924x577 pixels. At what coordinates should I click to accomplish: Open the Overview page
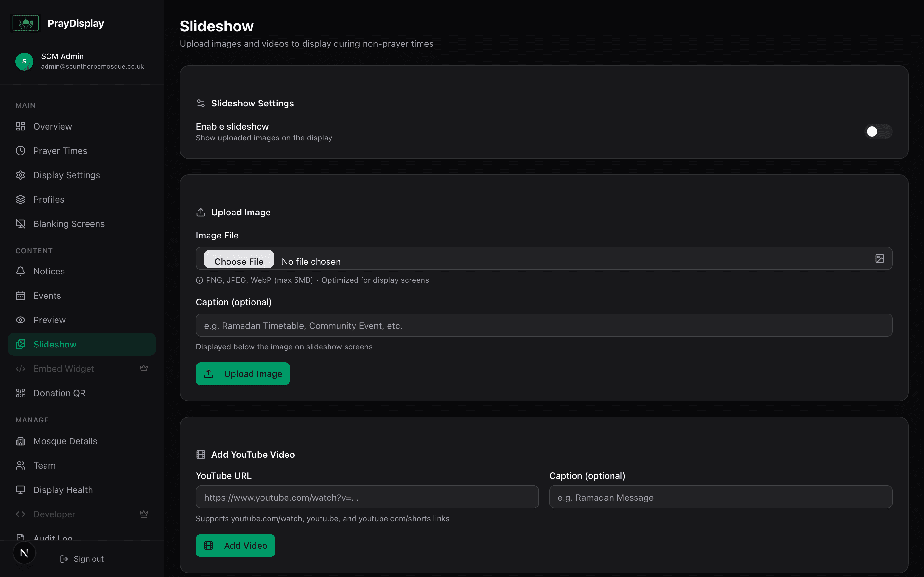pos(52,126)
